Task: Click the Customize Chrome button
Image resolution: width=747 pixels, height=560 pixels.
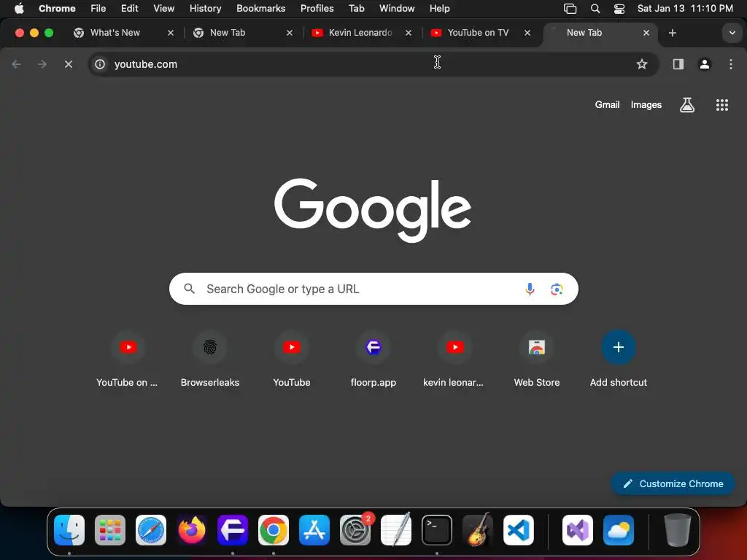Action: click(x=673, y=483)
